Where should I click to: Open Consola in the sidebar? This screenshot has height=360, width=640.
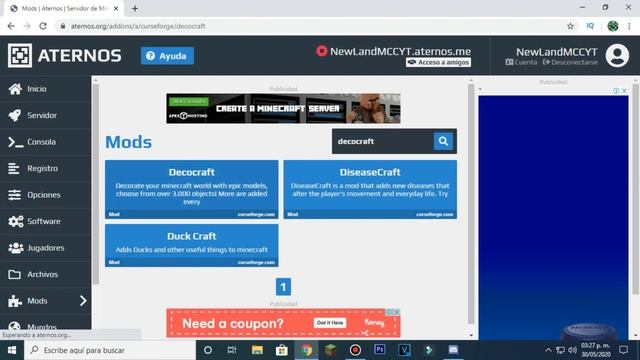click(46, 142)
